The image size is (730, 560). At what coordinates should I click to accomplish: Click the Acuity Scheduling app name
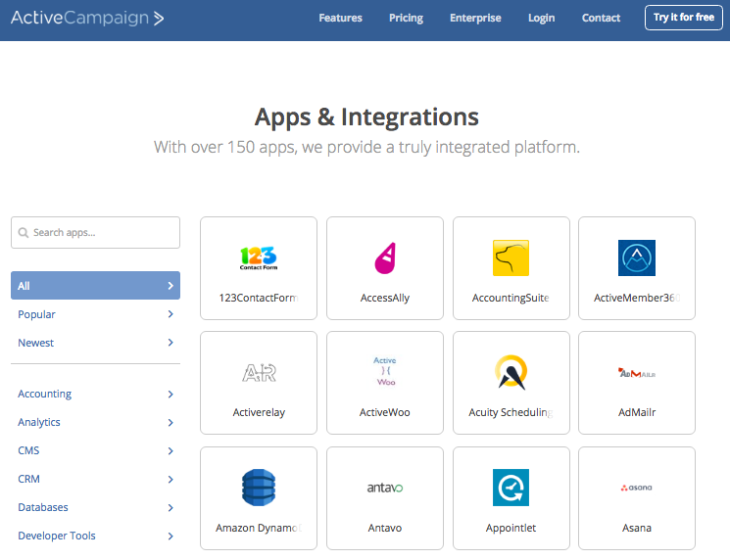(x=511, y=412)
